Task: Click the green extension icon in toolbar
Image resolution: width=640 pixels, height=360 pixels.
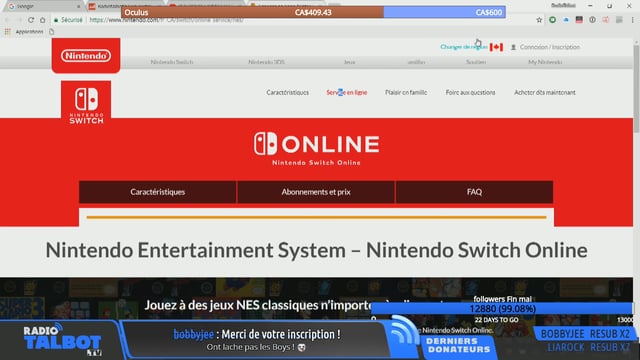Action: tap(552, 20)
